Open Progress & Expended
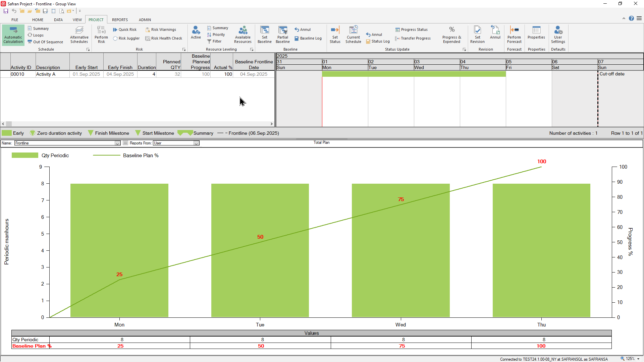Screen dimensions: 644x362 [x=452, y=35]
